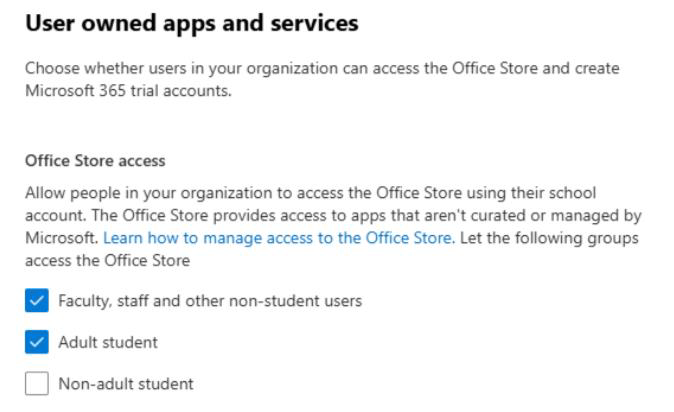Disable Office Store access for Adult student
674x412 pixels.
[37, 343]
